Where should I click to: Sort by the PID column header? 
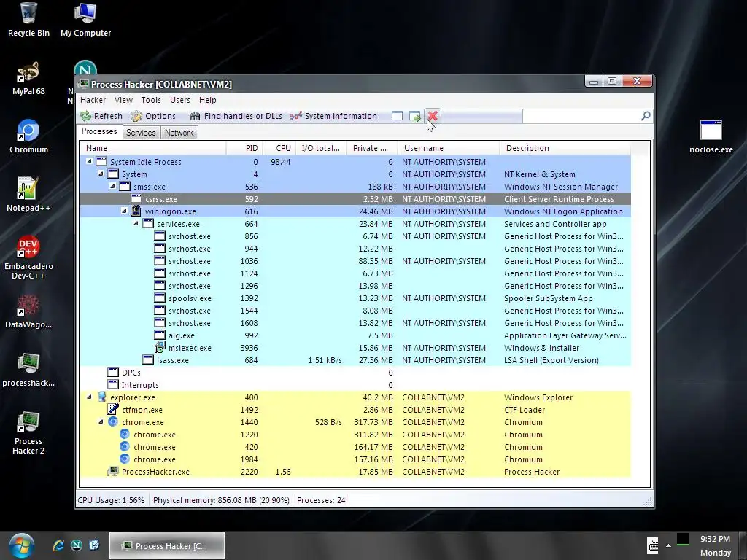(244, 148)
